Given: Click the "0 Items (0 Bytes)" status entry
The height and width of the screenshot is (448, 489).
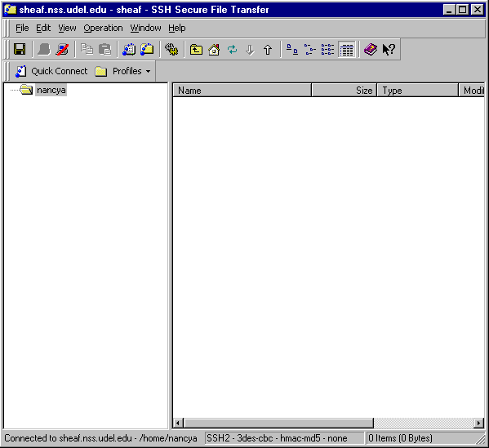Looking at the screenshot, I should coord(400,438).
